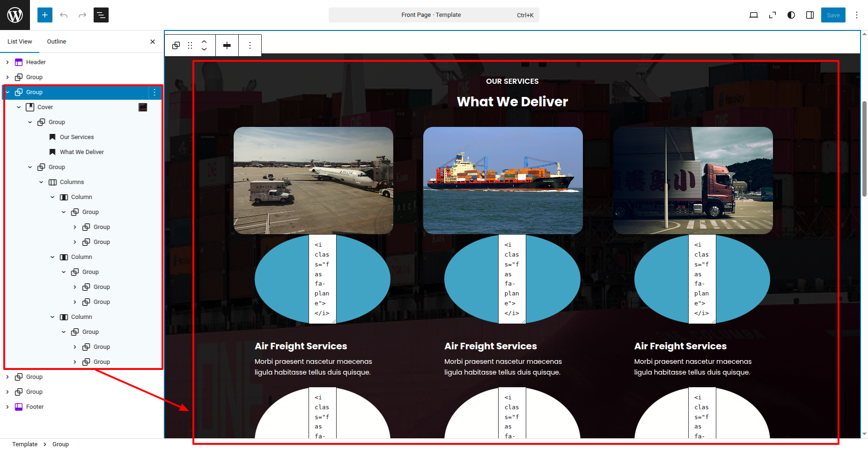Click the Redo arrow icon
Screen dimensions: 868x450
(x=82, y=15)
